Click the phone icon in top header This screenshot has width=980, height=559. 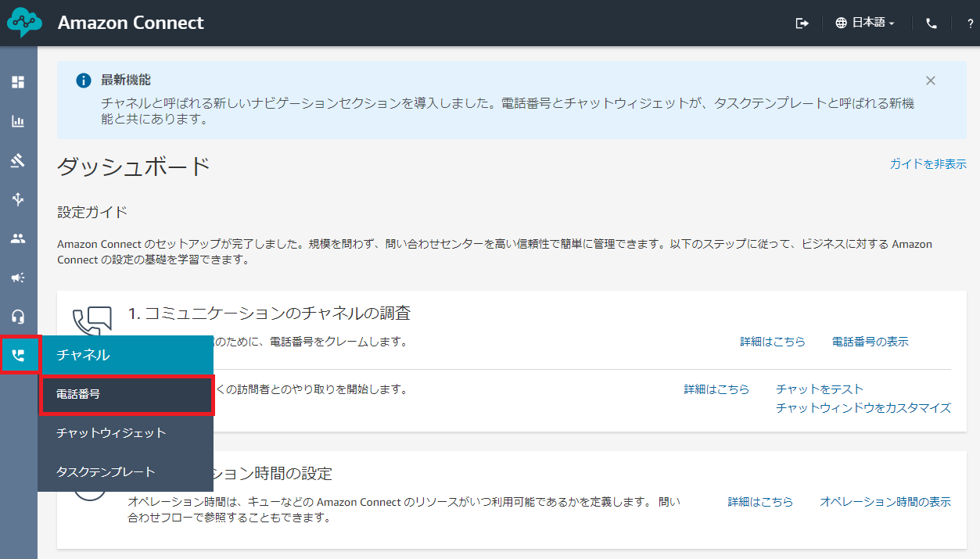point(931,23)
